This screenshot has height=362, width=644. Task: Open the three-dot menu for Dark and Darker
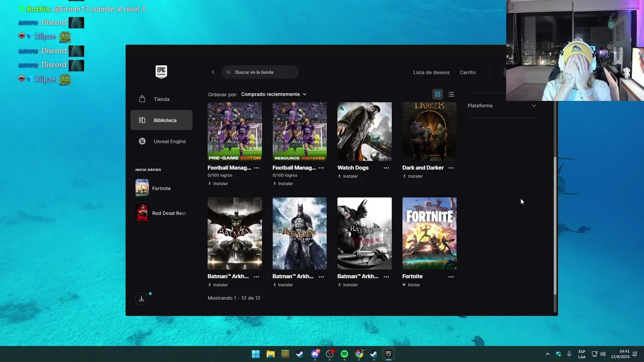coord(451,168)
